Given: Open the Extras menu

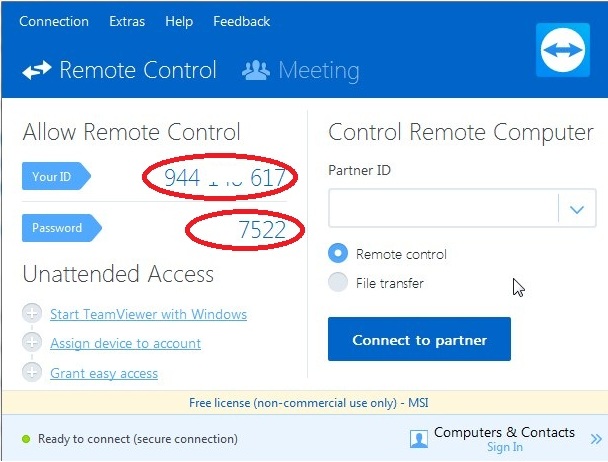Looking at the screenshot, I should (x=127, y=21).
